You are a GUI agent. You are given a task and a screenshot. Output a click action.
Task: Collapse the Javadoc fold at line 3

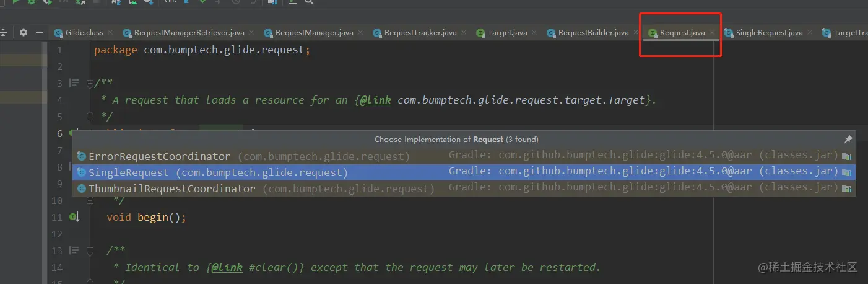pyautogui.click(x=90, y=83)
